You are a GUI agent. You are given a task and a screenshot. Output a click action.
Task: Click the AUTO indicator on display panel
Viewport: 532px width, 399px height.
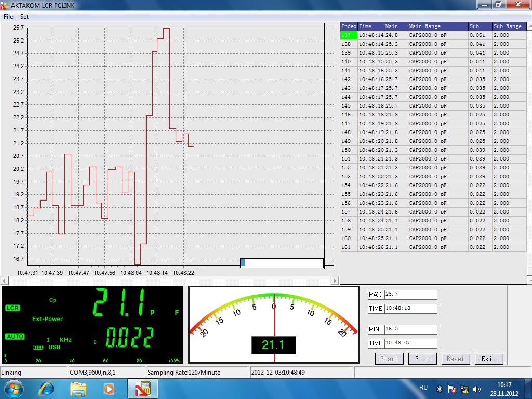pyautogui.click(x=15, y=336)
